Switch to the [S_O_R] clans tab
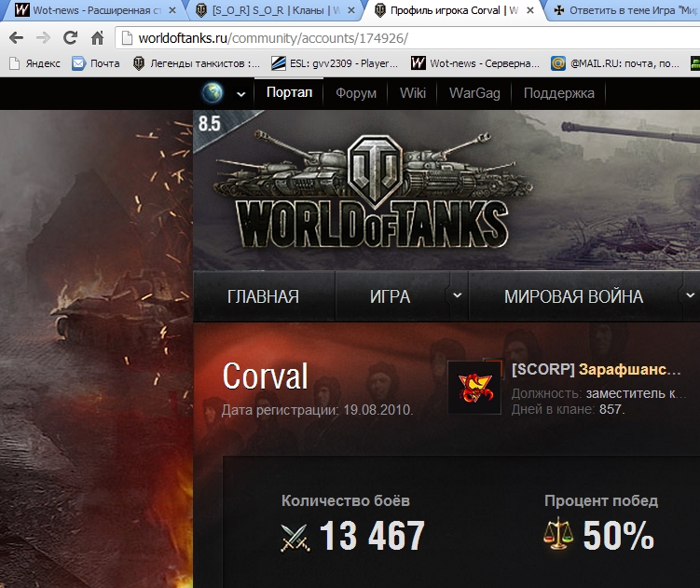700x588 pixels. point(274,10)
